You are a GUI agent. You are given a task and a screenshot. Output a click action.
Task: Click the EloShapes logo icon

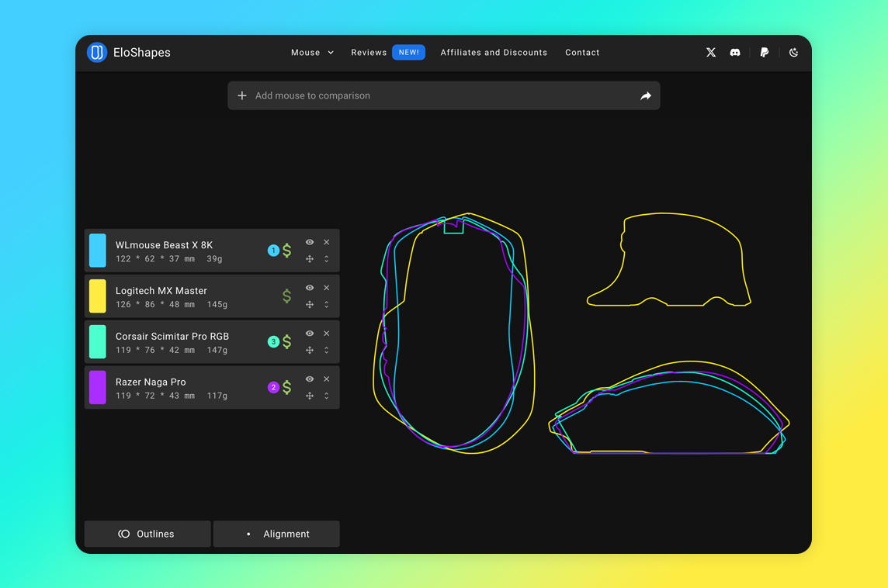point(97,52)
